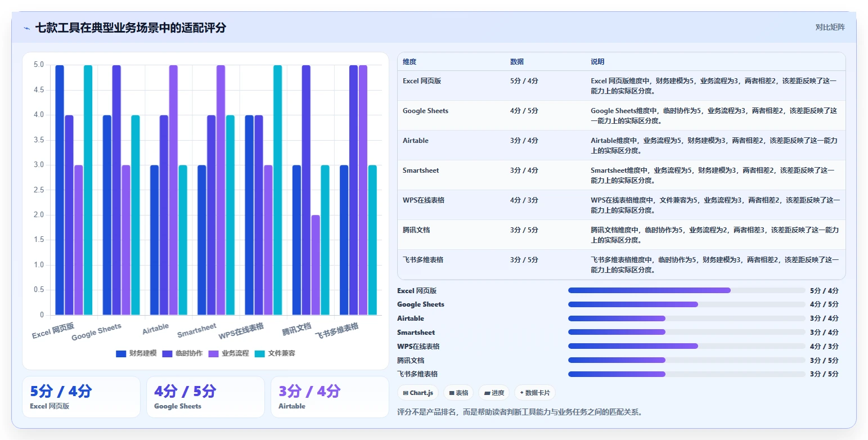The image size is (868, 440).
Task: Click the 4分 / 3分 value beside WPS progress bar
Action: [824, 347]
